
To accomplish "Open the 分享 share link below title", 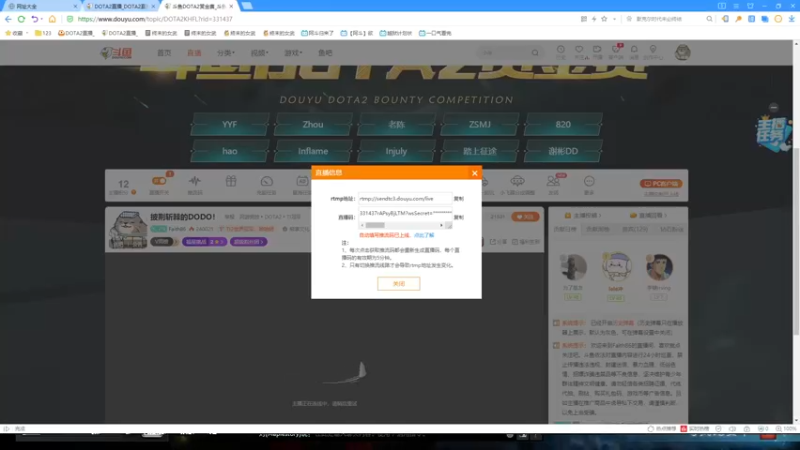I will (499, 242).
